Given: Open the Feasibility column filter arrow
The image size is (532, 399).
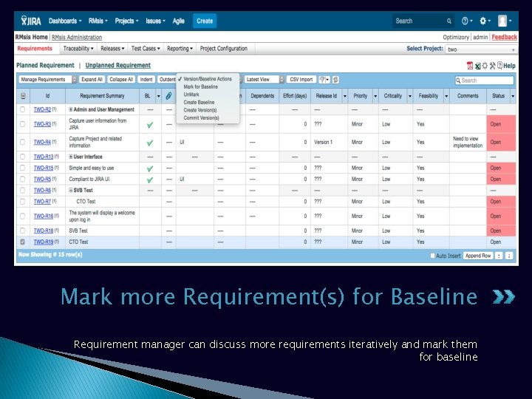Looking at the screenshot, I should tap(446, 96).
